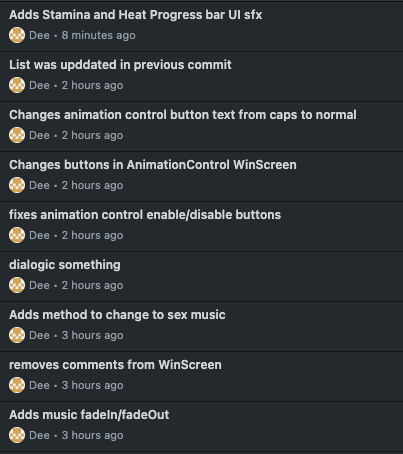403x454 pixels.
Task: Open 'List was upddated in previous commit'
Action: point(120,65)
